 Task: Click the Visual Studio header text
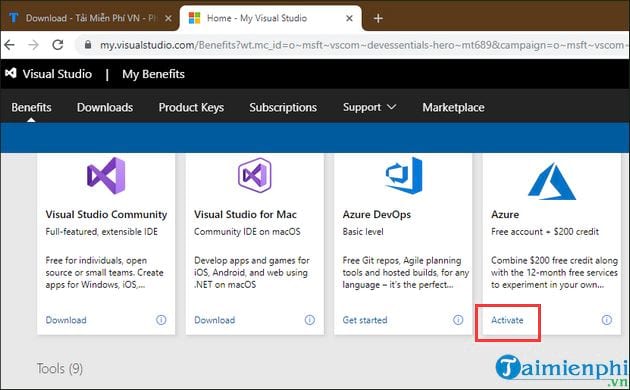57,74
